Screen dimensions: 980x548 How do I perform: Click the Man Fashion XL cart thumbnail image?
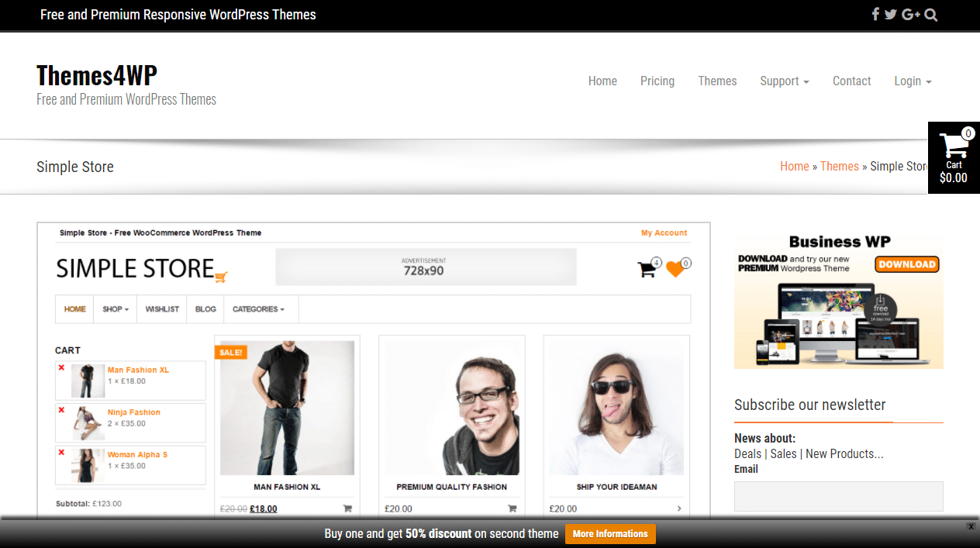[x=88, y=381]
